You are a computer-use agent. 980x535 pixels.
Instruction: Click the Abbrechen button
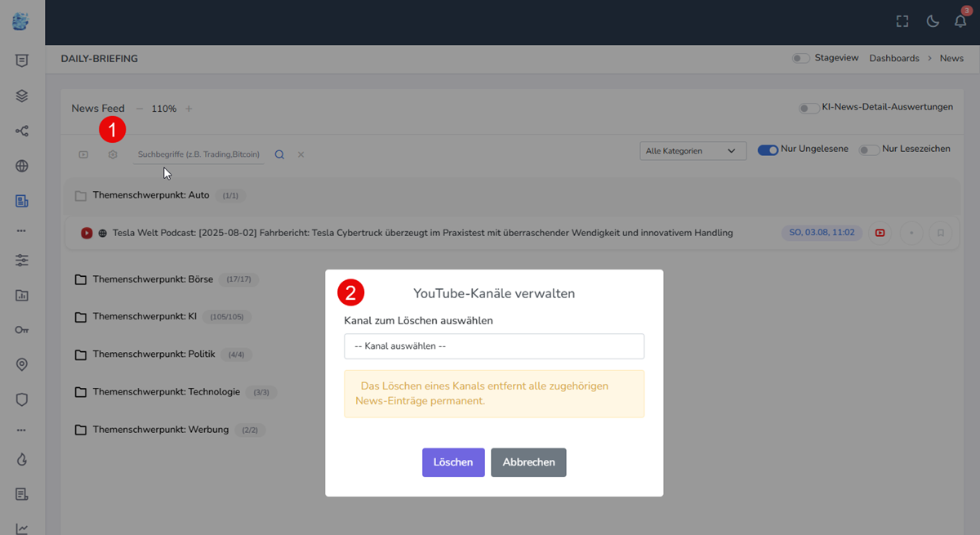pos(528,462)
